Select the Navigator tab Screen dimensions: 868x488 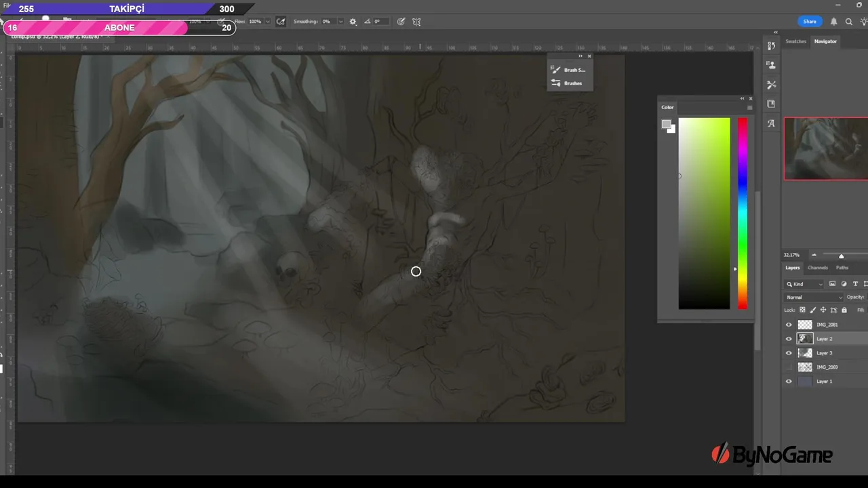coord(825,41)
